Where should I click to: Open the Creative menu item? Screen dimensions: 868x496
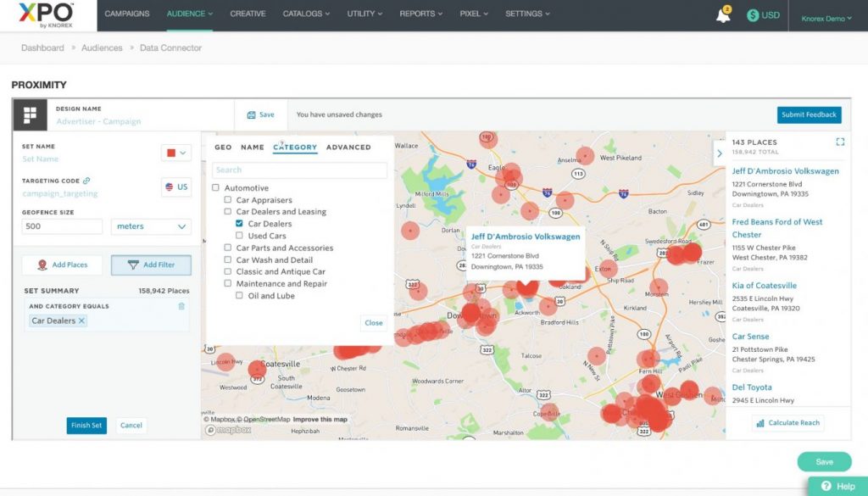pyautogui.click(x=248, y=14)
